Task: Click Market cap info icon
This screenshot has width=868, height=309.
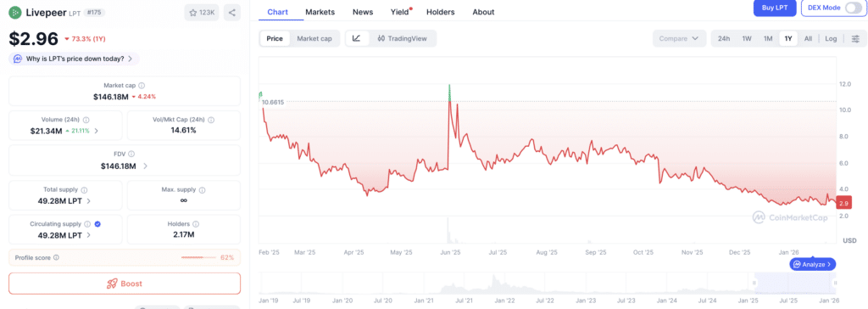Action: tap(142, 86)
